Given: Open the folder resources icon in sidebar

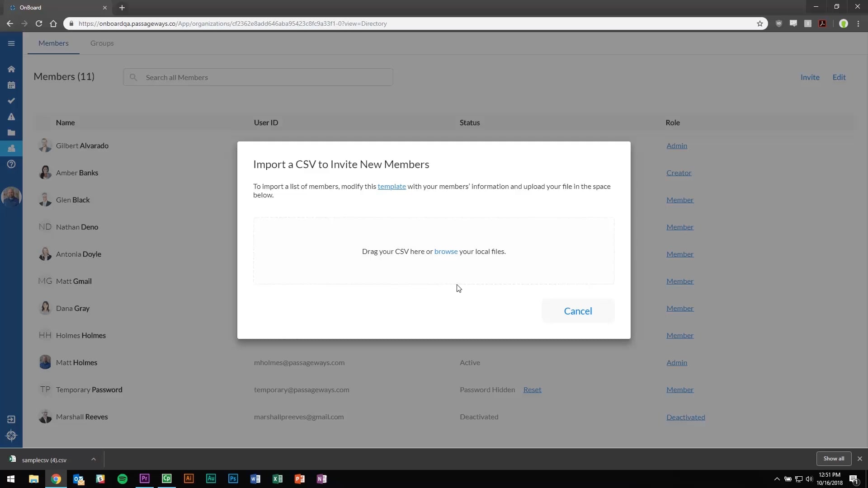Looking at the screenshot, I should point(11,132).
